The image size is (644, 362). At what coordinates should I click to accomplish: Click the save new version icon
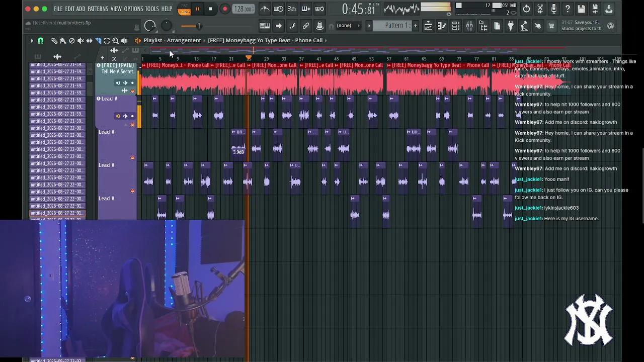point(595,9)
